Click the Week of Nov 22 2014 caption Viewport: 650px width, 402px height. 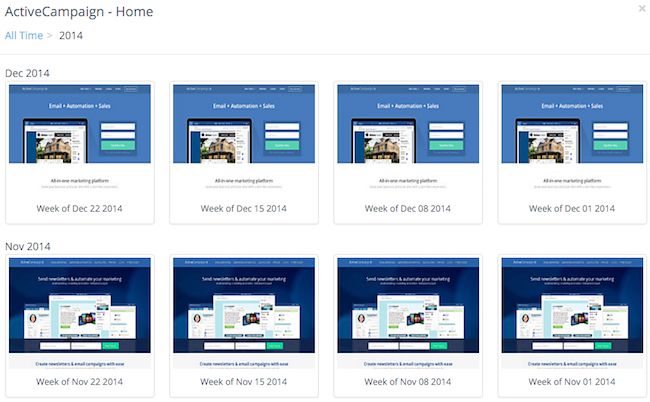coord(80,382)
